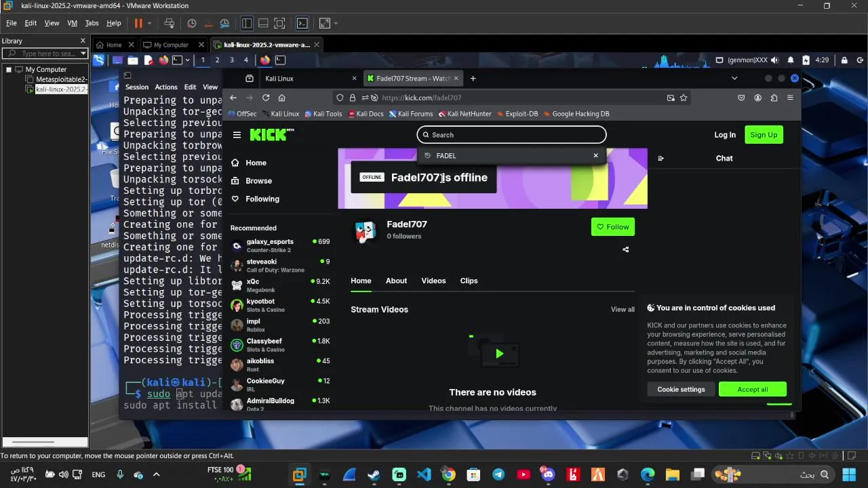Click the KICK logo

point(271,134)
